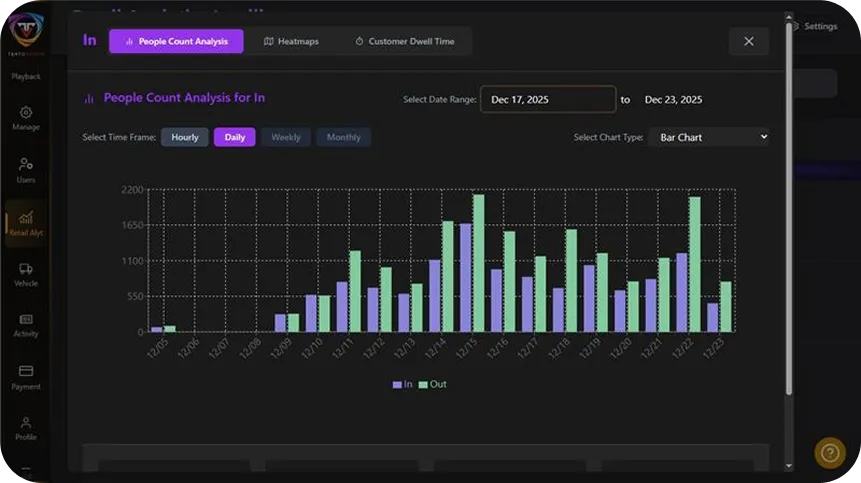Open the end date Dec 23, 2025 picker

673,100
